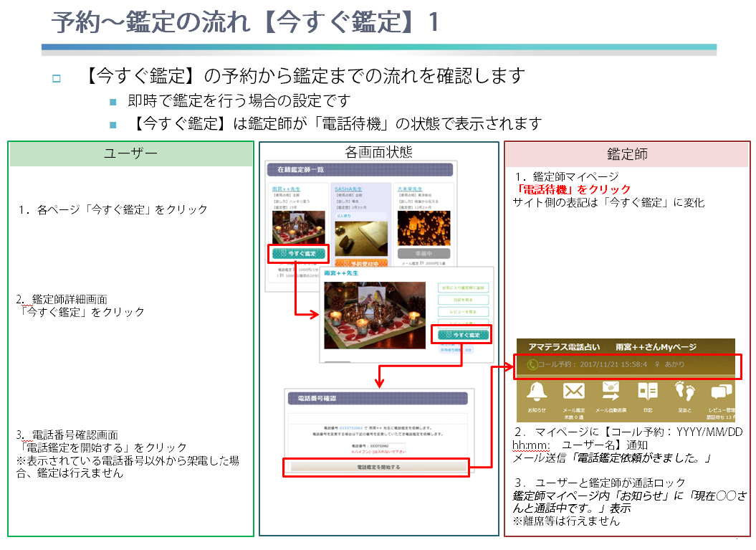Viewport: 756px width, 550px height.
Task: Click the お知らせ bell icon
Action: click(537, 392)
